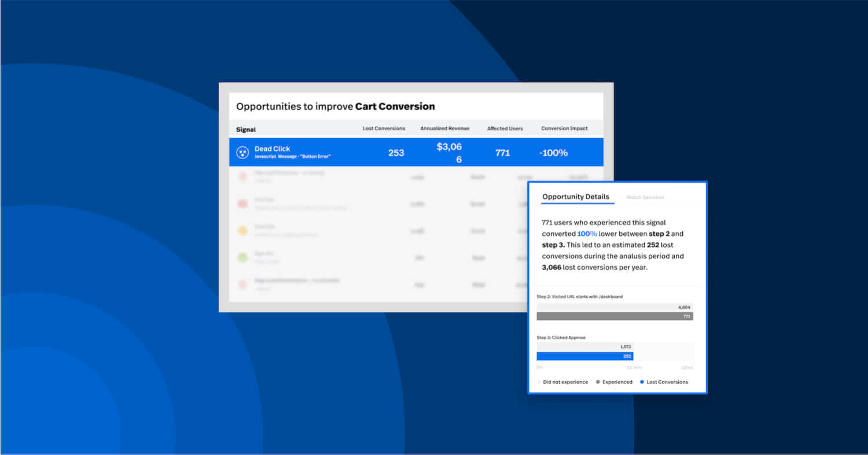This screenshot has width=868, height=455.
Task: Click the Dead Click signal face icon
Action: [x=242, y=153]
